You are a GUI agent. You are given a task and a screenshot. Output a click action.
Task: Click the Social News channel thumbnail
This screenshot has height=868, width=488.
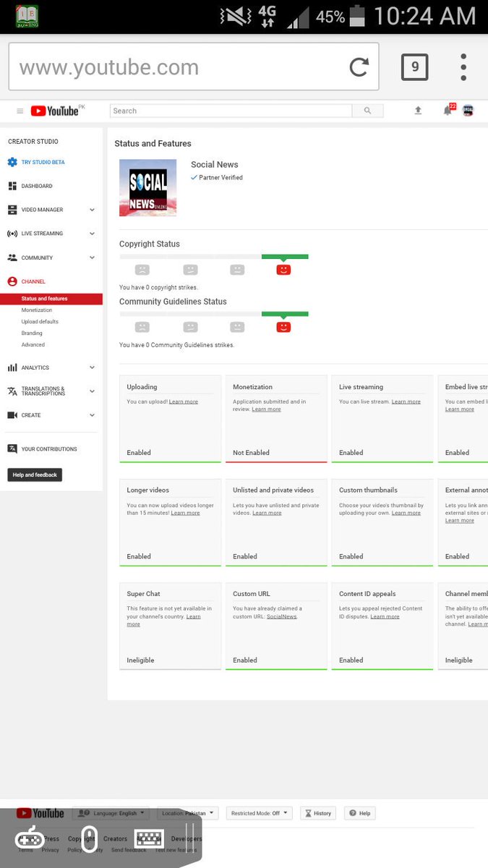click(x=147, y=188)
